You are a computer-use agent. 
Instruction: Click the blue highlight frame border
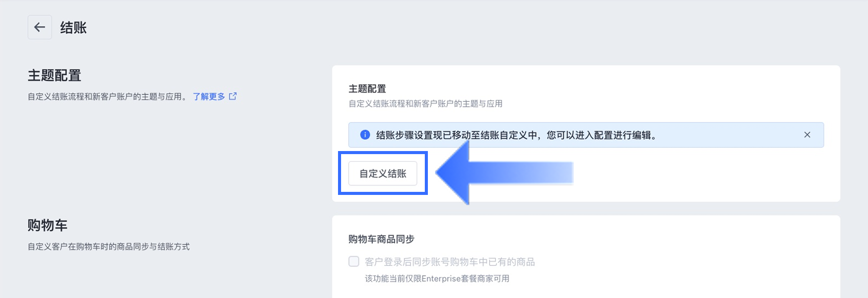click(383, 153)
